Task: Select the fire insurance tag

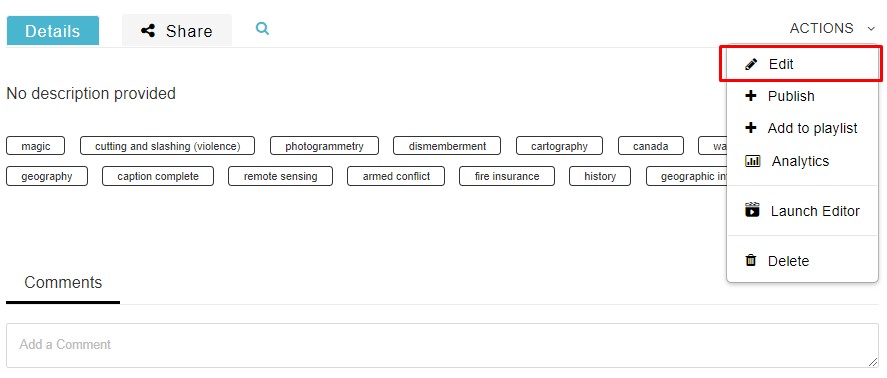Action: (507, 176)
